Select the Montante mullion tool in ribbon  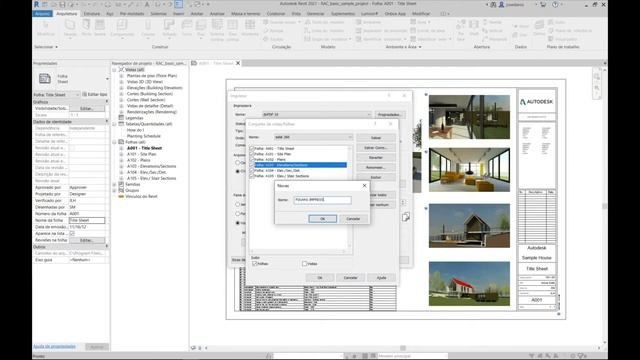pyautogui.click(x=250, y=28)
